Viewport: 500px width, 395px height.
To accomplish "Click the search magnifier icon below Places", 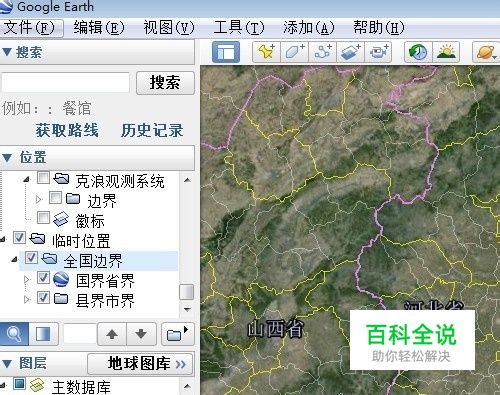I will pos(14,334).
